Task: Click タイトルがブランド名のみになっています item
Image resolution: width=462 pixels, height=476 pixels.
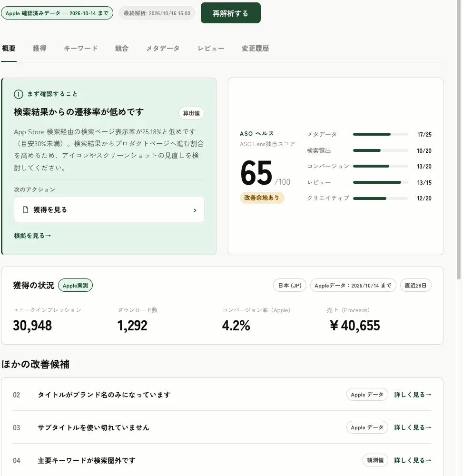Action: (104, 395)
